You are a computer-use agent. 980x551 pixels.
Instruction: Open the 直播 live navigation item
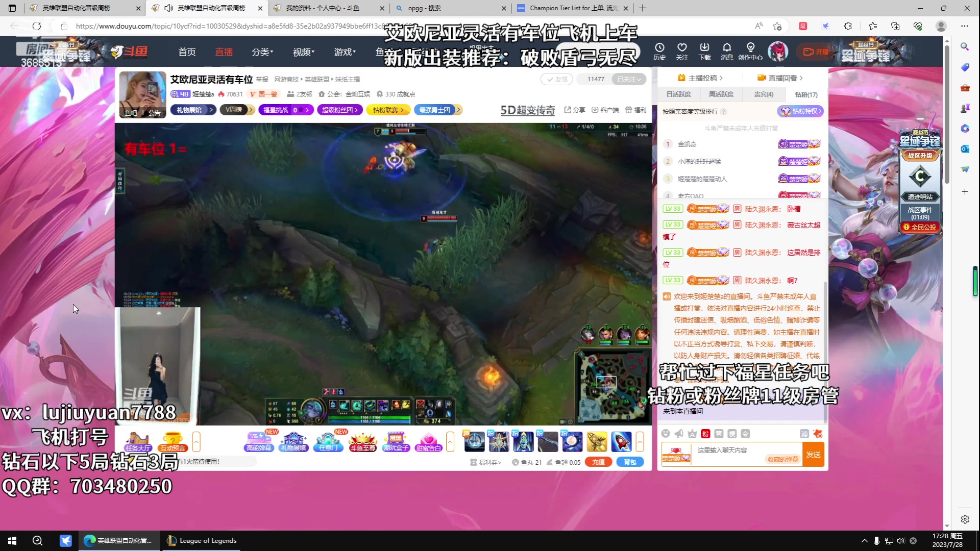tap(224, 52)
